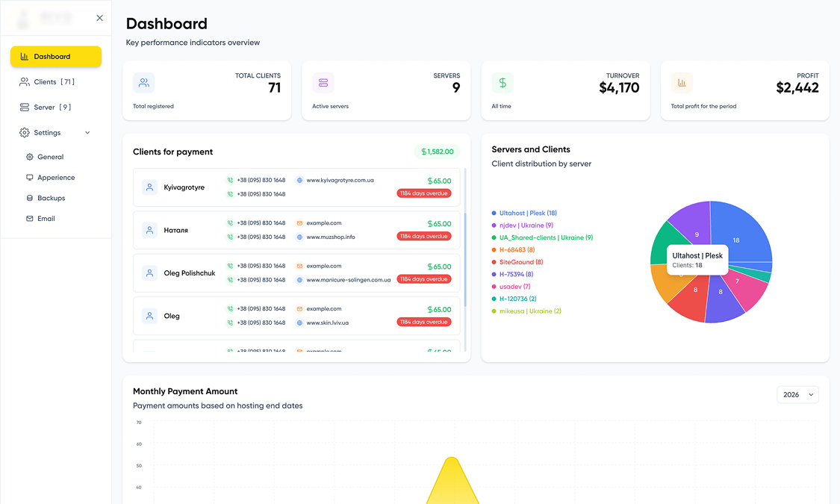Click the green dollar icon on Turnover card

[503, 82]
